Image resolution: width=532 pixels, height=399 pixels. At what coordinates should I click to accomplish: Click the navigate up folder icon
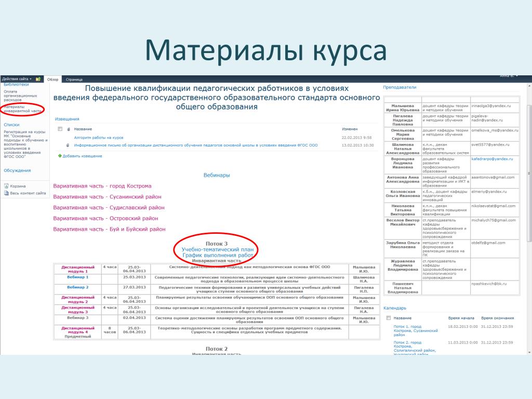click(38, 79)
